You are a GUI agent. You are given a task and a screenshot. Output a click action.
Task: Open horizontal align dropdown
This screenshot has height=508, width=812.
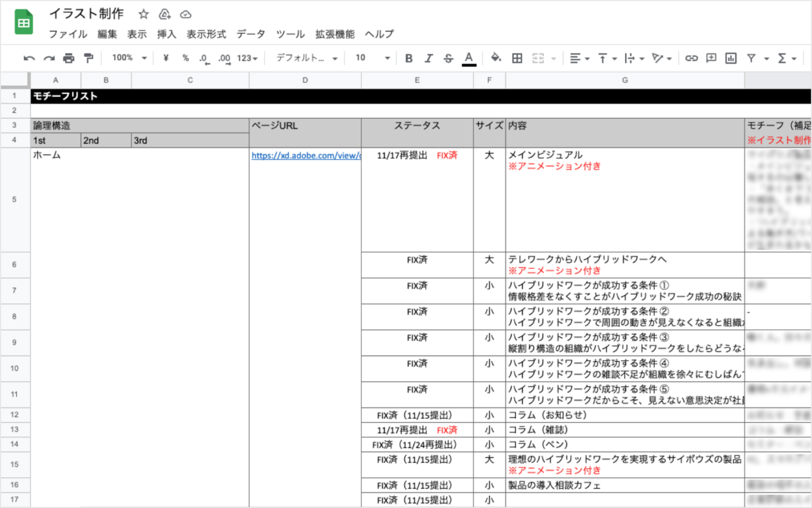coord(579,58)
